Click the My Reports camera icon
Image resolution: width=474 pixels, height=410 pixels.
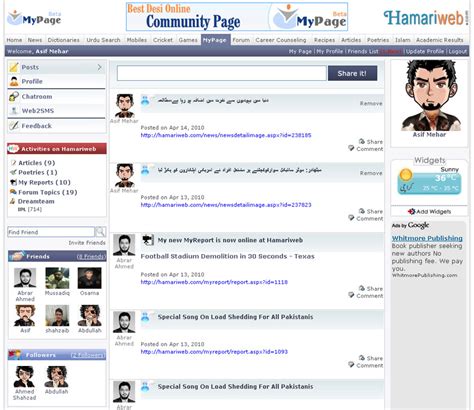pos(13,182)
